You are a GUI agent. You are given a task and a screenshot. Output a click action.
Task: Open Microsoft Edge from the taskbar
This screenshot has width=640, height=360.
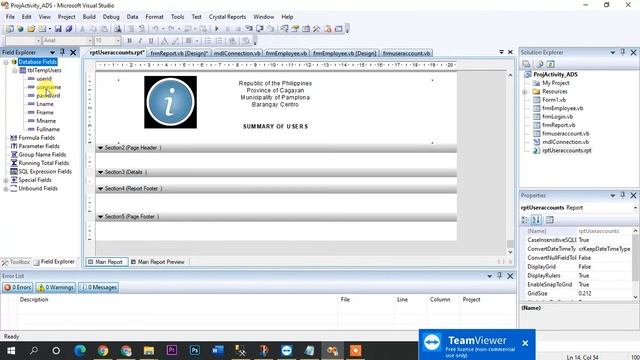pyautogui.click(x=80, y=351)
